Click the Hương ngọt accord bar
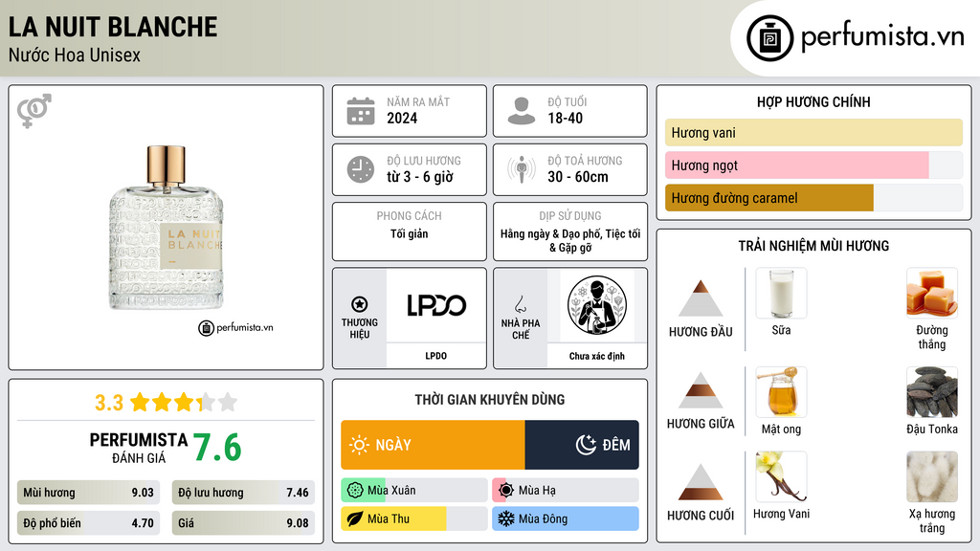The width and height of the screenshot is (980, 551). (x=813, y=165)
